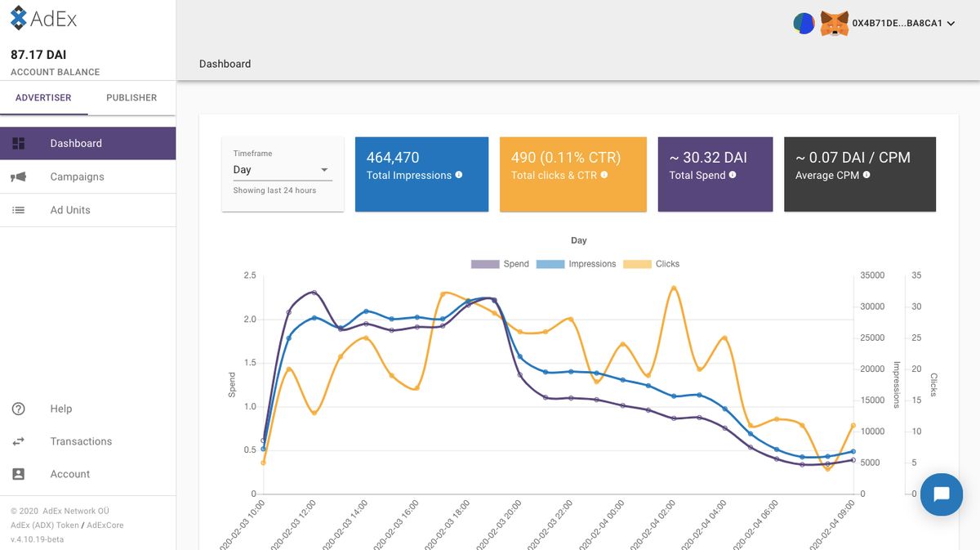The width and height of the screenshot is (980, 550).
Task: Select the ADVERTISER tab
Action: [42, 97]
